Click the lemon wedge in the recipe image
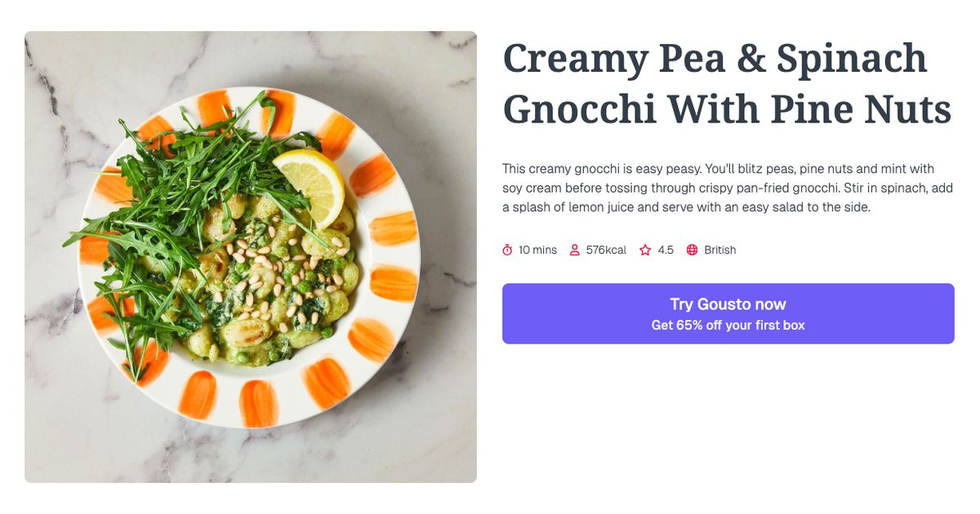Screen dimensions: 980x514 pyautogui.click(x=313, y=184)
